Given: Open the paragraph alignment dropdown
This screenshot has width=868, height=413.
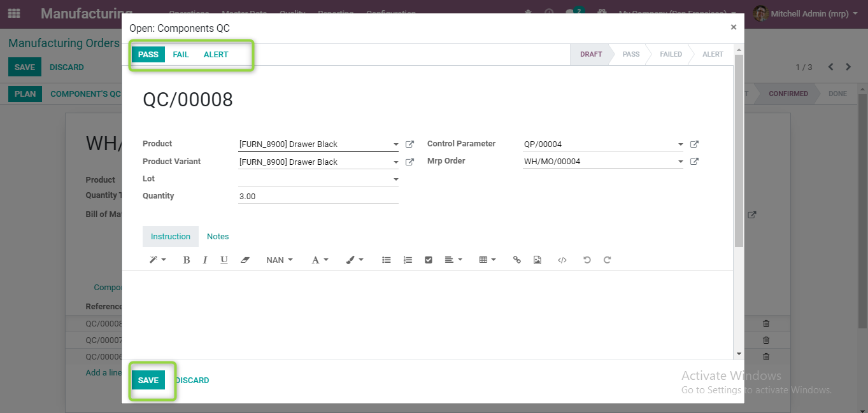Looking at the screenshot, I should (453, 260).
